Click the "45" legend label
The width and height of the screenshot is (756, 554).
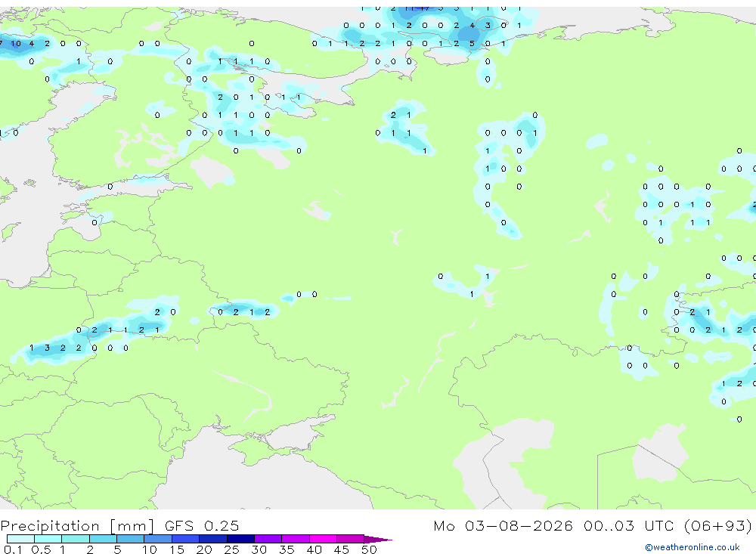pos(342,549)
